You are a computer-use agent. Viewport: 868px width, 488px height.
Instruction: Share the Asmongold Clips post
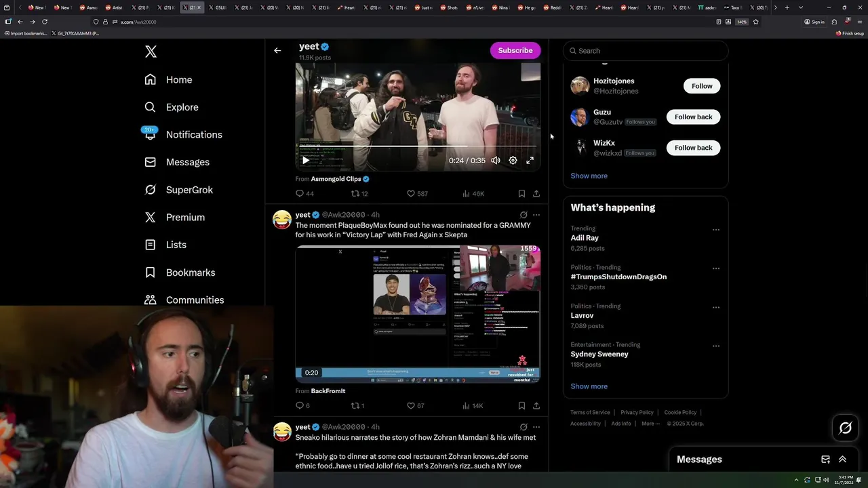[x=536, y=194]
